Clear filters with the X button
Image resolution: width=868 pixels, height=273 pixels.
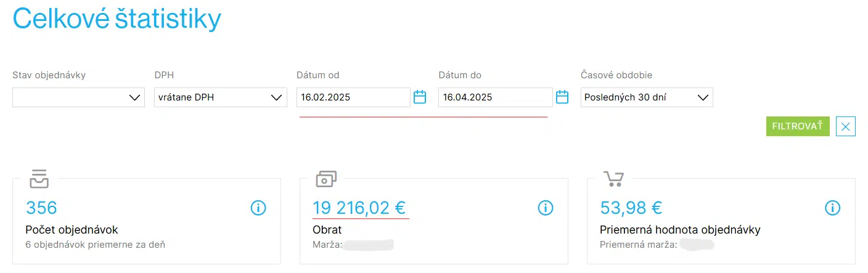846,126
